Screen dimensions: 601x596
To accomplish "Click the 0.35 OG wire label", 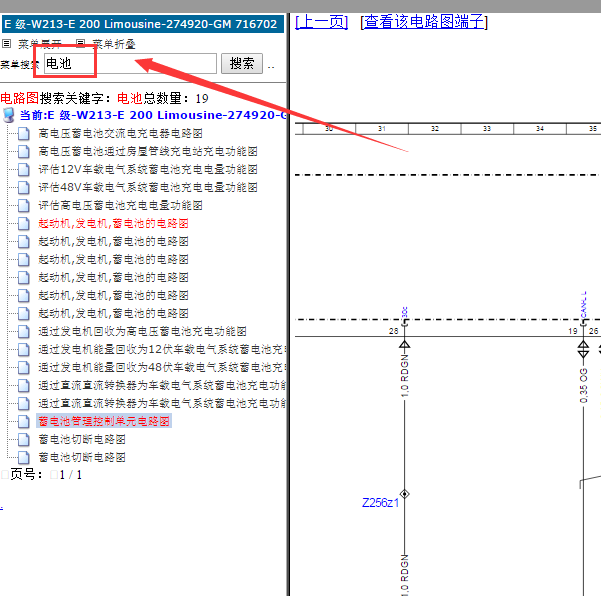I will tap(583, 386).
